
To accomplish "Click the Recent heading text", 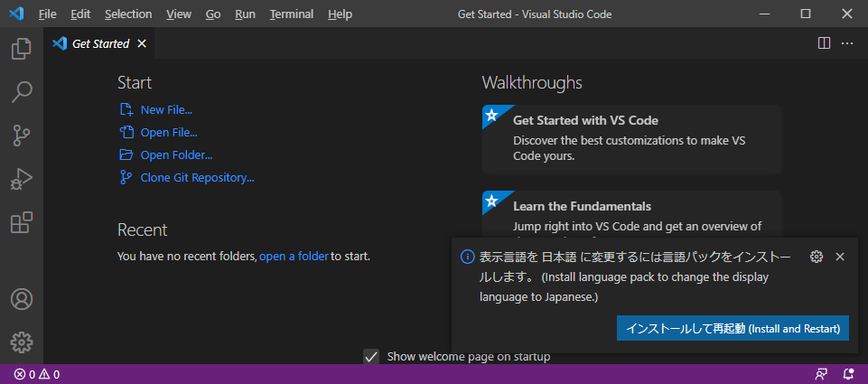I will [x=143, y=229].
